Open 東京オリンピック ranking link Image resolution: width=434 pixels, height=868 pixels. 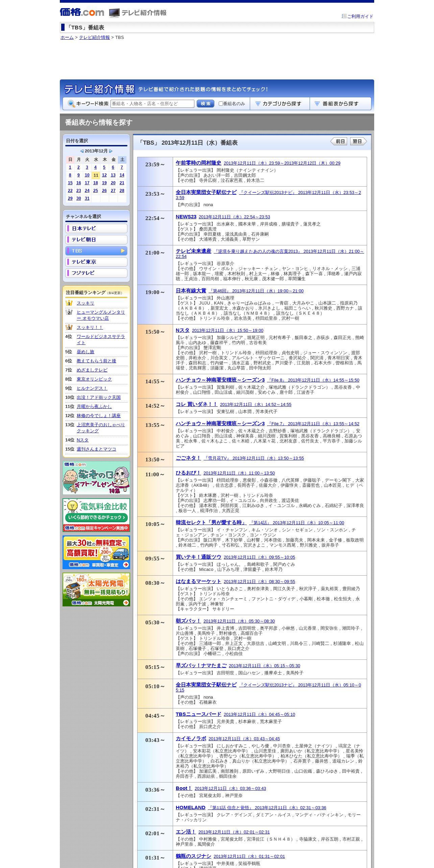click(x=94, y=379)
